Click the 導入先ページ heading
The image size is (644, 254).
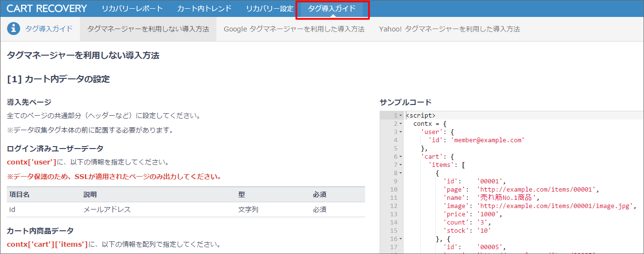click(x=29, y=102)
